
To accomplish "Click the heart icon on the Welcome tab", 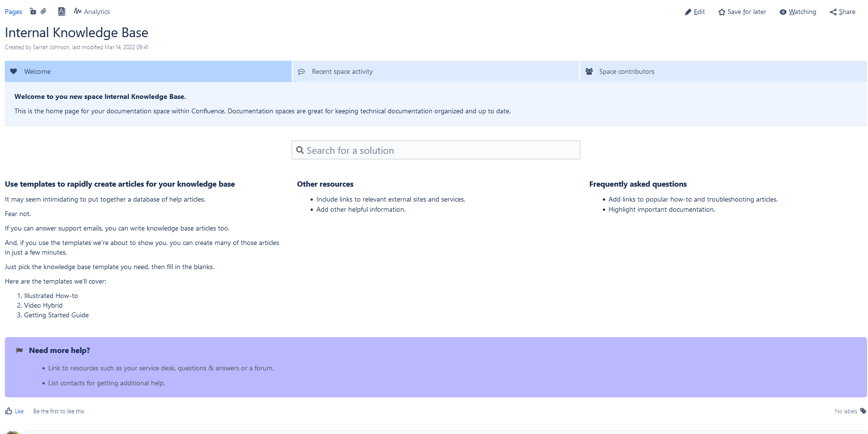I will tap(14, 71).
